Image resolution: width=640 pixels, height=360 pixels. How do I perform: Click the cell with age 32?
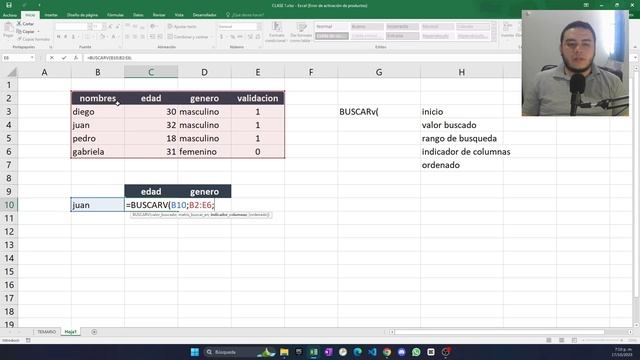point(151,125)
